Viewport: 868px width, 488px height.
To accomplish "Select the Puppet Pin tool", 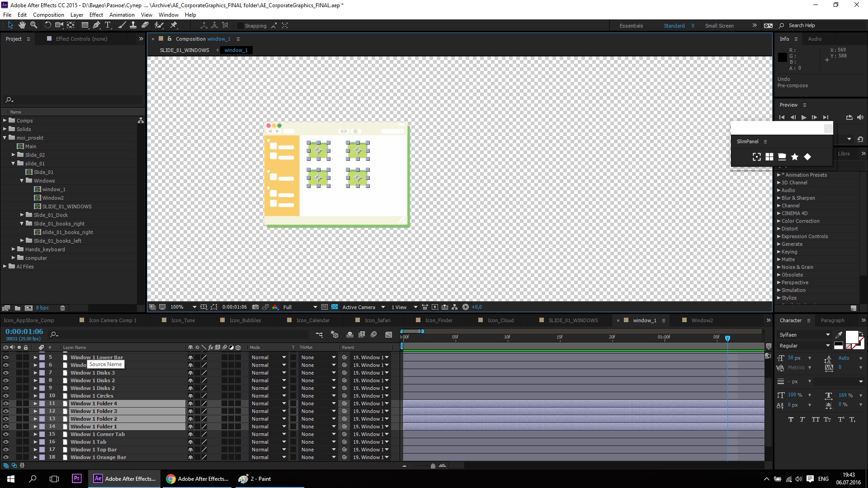I will coord(174,25).
